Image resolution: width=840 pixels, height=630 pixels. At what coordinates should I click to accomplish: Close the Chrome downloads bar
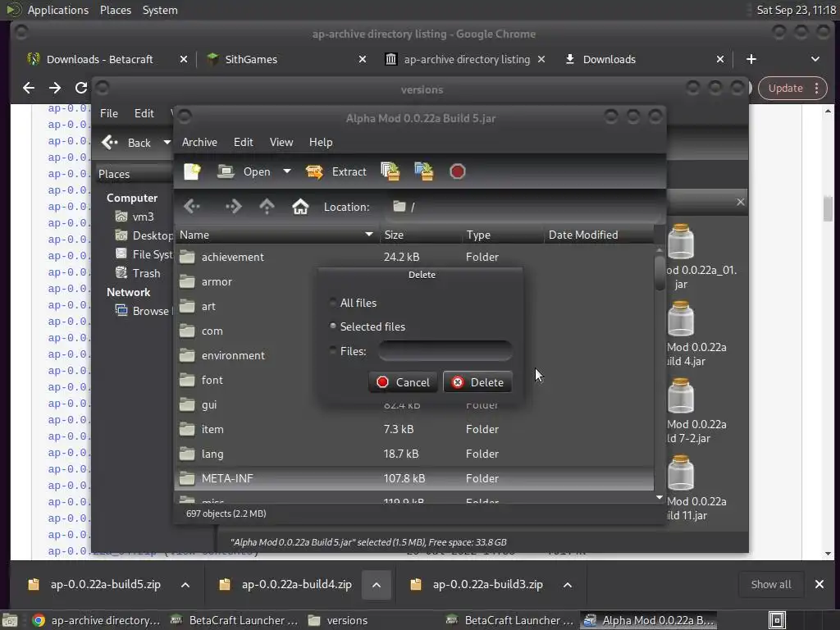coord(819,584)
